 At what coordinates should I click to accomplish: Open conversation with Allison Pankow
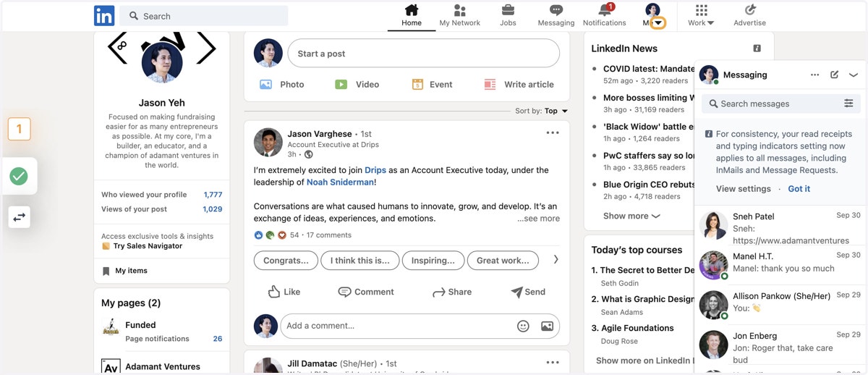tap(781, 306)
